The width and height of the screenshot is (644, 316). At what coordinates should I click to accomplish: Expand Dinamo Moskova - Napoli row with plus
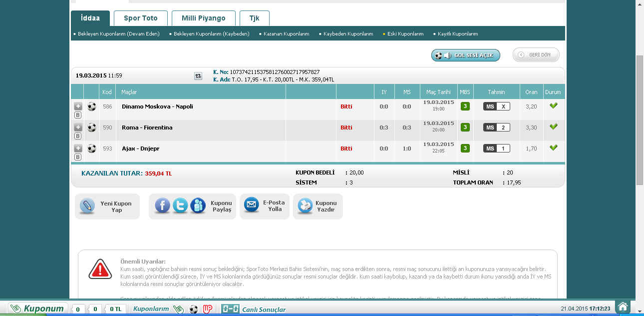[78, 106]
